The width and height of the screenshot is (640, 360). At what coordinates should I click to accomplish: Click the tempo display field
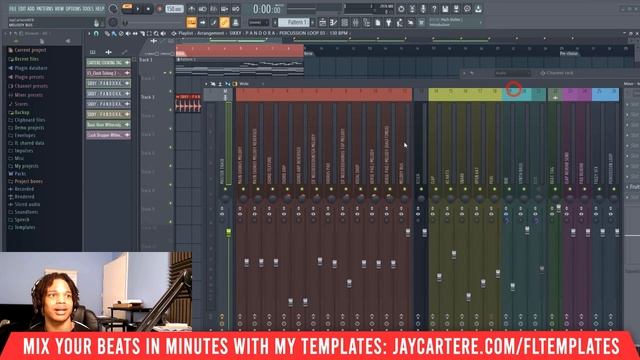(174, 9)
